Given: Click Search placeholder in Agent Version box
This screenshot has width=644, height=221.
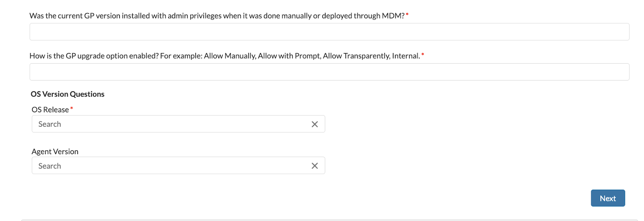Looking at the screenshot, I should point(50,166).
